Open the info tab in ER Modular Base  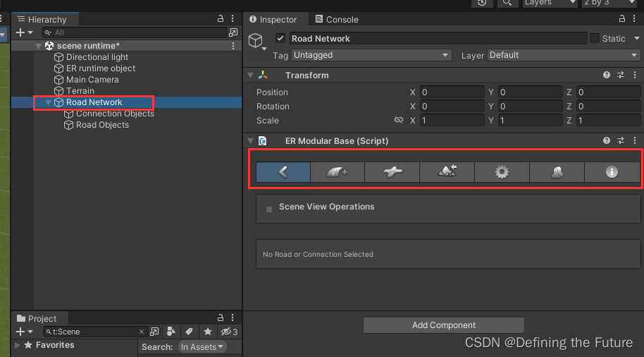[612, 172]
